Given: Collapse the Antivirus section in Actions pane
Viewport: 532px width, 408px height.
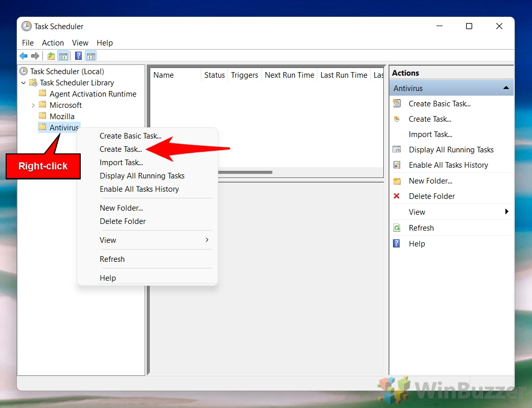Looking at the screenshot, I should [505, 88].
